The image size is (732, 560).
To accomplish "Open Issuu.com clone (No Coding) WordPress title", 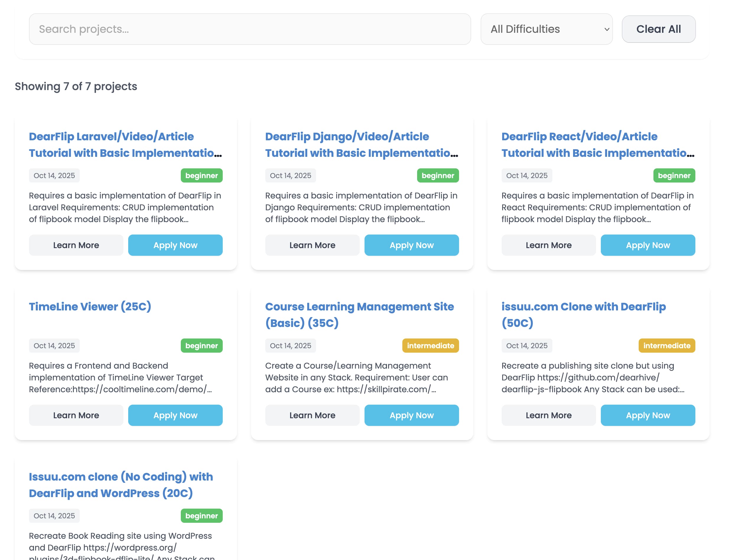I will [121, 485].
